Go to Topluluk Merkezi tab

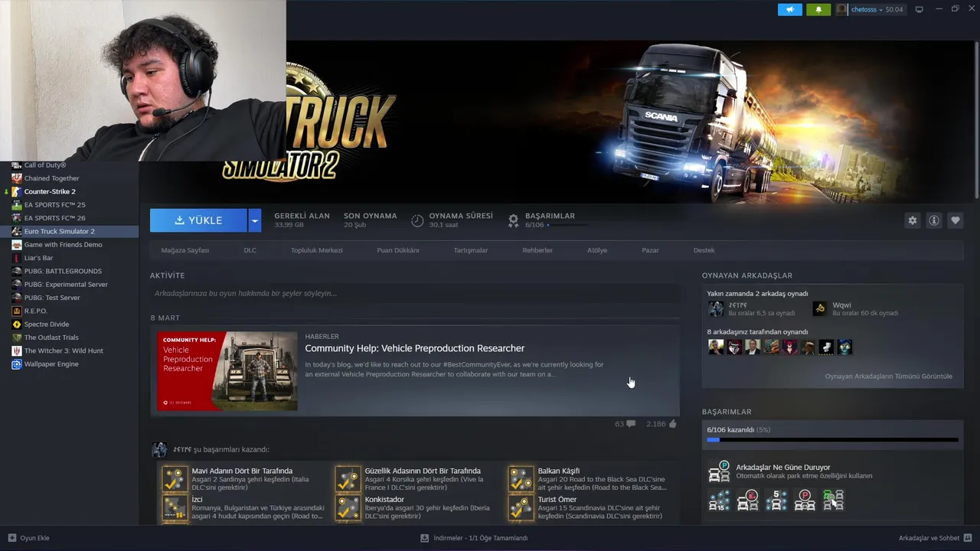click(x=316, y=250)
